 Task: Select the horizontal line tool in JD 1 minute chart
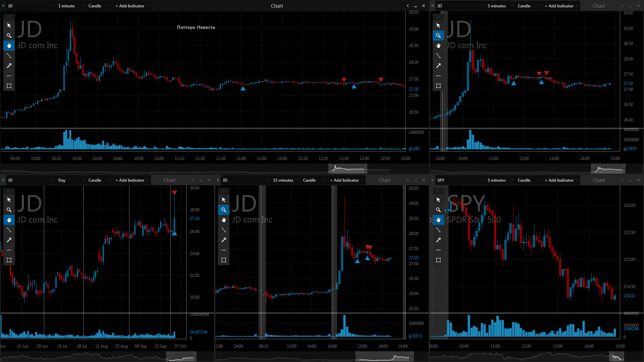[x=9, y=76]
